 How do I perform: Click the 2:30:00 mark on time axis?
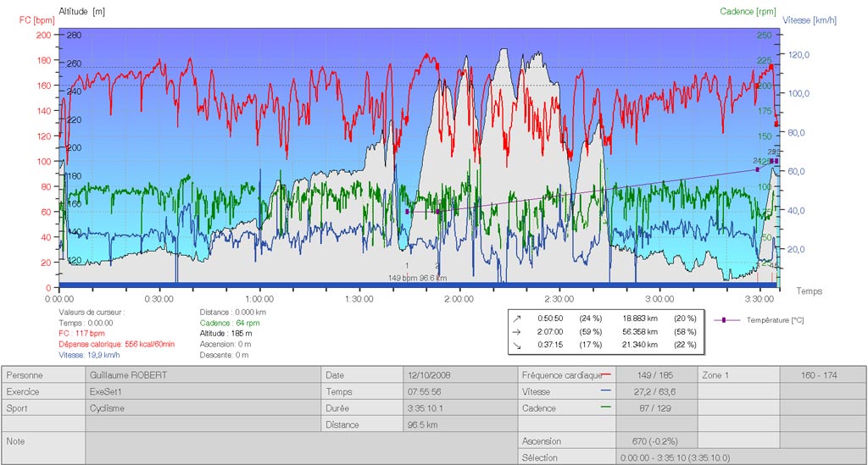coord(559,299)
